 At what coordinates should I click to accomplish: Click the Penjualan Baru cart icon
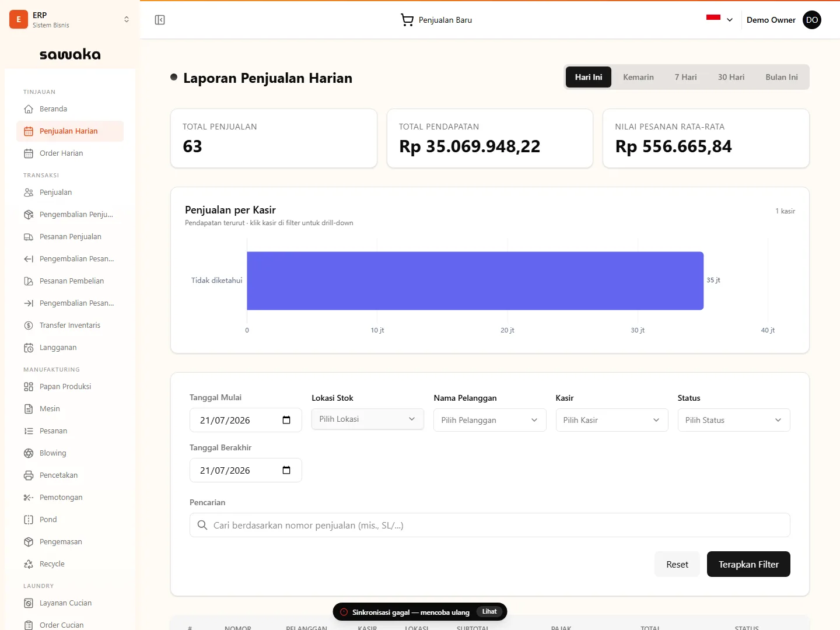pos(407,20)
